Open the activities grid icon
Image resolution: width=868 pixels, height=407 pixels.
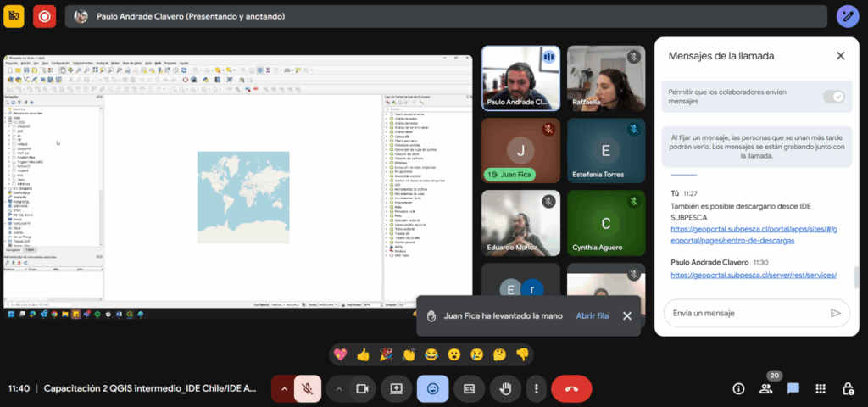(x=821, y=388)
